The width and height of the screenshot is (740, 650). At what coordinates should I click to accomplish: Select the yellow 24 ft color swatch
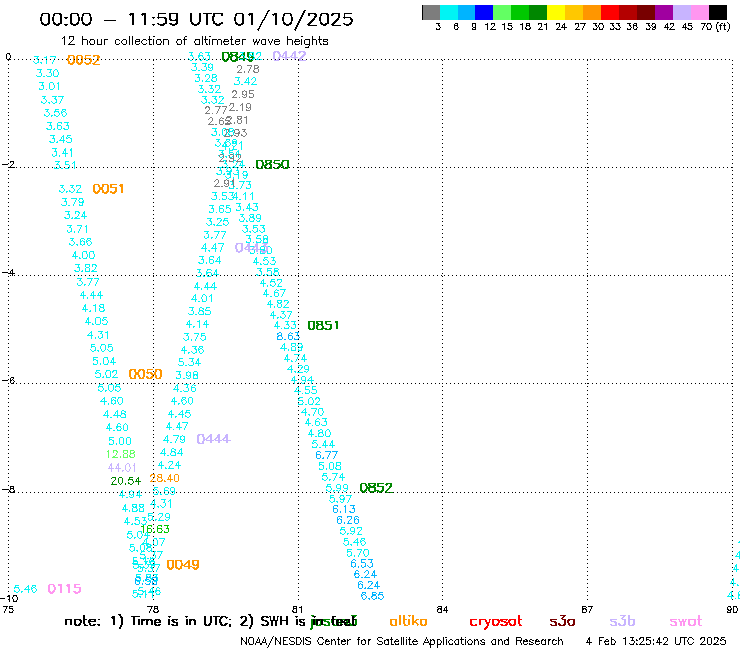coord(556,12)
